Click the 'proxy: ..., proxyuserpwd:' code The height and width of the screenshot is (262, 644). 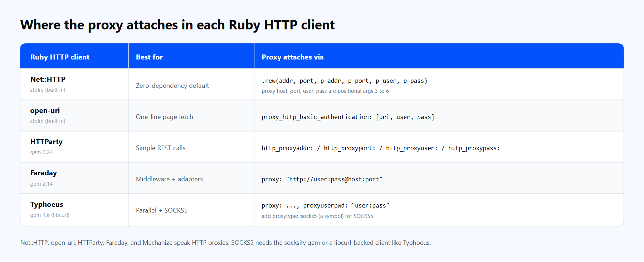(326, 205)
